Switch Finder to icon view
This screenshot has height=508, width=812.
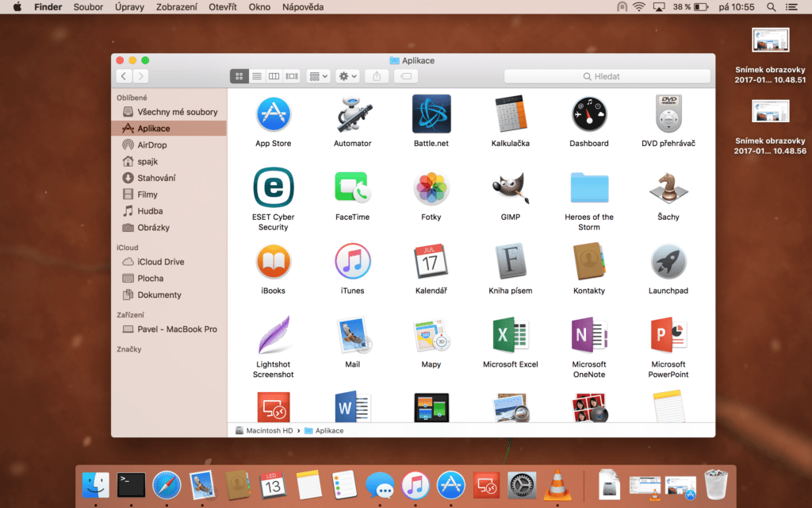click(x=239, y=76)
